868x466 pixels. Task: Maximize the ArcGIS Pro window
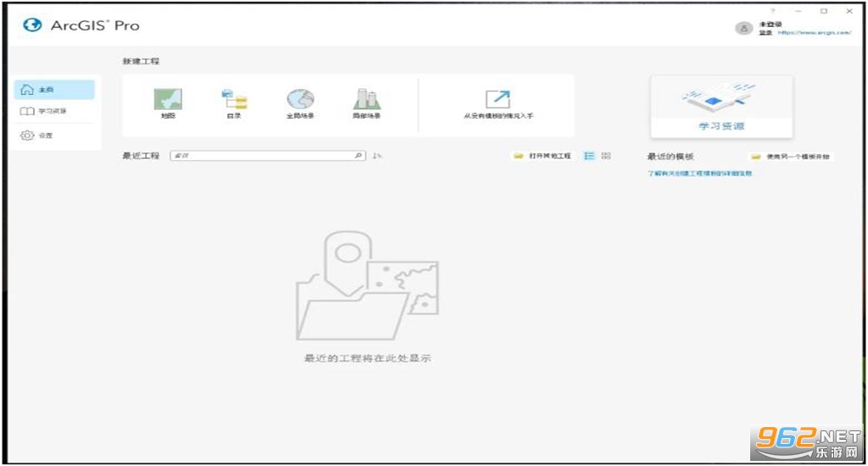point(824,11)
